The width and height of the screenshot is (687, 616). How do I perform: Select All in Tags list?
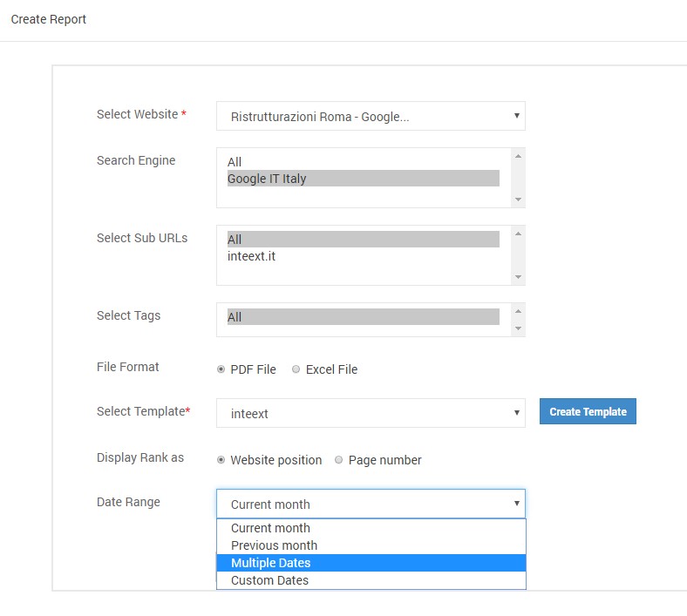pos(364,316)
